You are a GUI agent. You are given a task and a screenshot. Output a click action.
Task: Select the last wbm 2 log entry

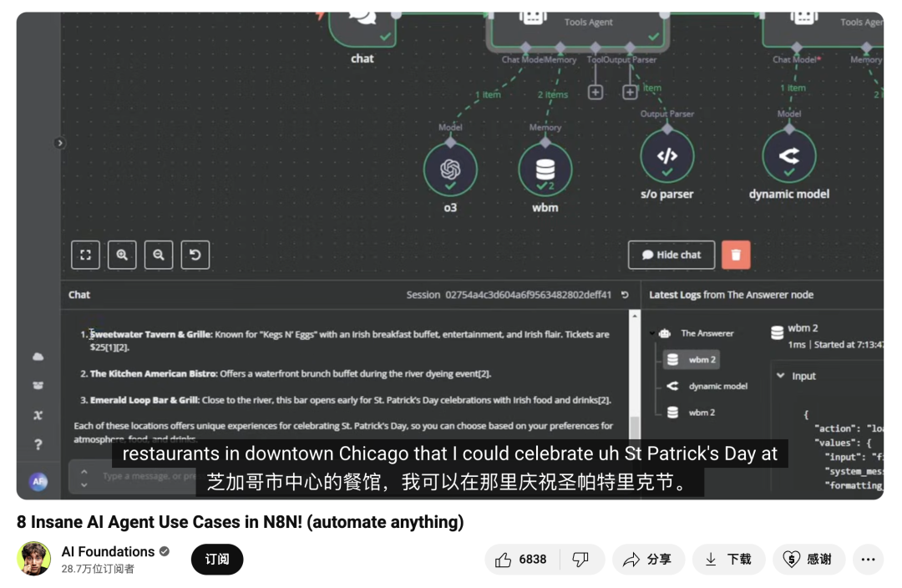(x=691, y=413)
